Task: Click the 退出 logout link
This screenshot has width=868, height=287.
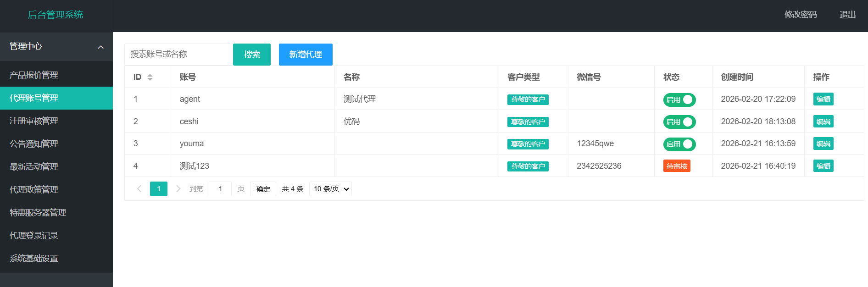Action: pos(847,15)
